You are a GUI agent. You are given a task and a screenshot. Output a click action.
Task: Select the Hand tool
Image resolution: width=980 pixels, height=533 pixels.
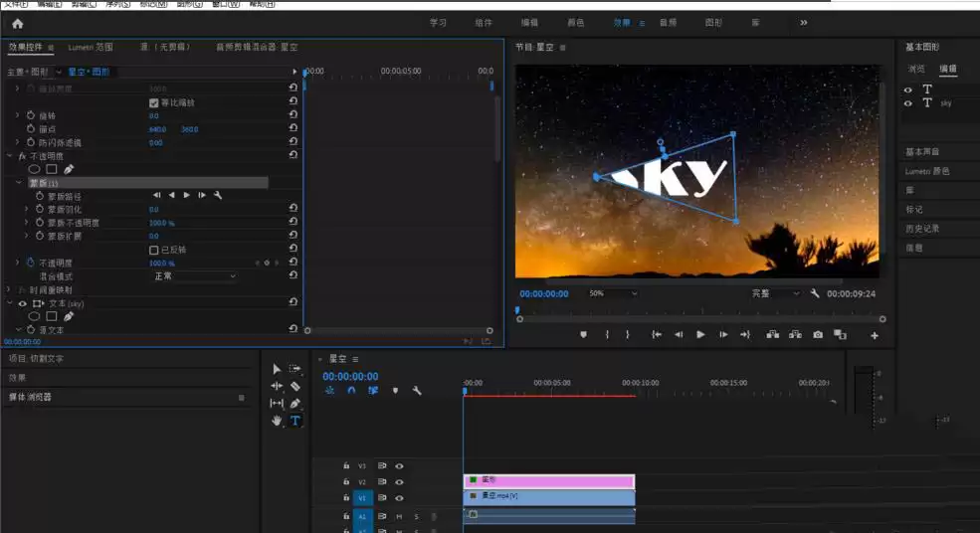click(x=277, y=421)
